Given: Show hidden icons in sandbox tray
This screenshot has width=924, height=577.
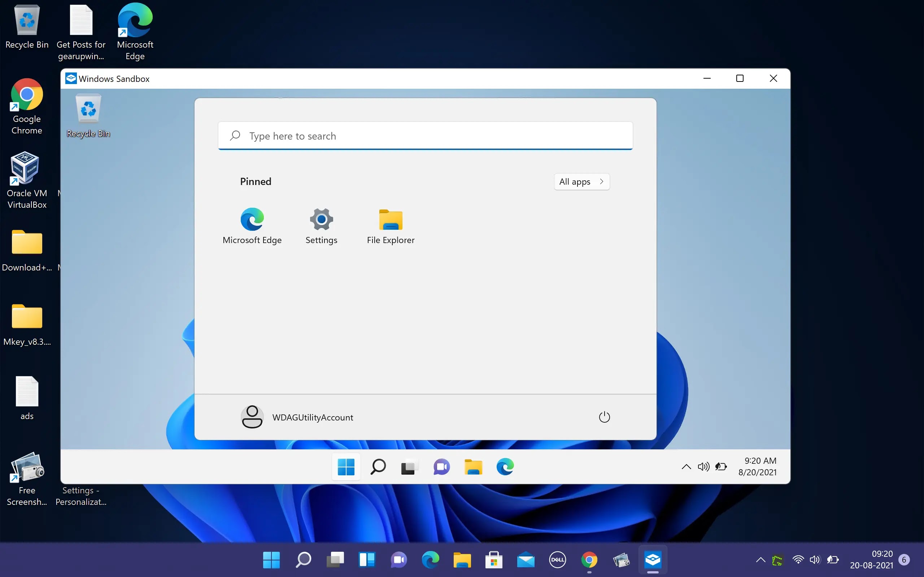Looking at the screenshot, I should click(x=686, y=467).
